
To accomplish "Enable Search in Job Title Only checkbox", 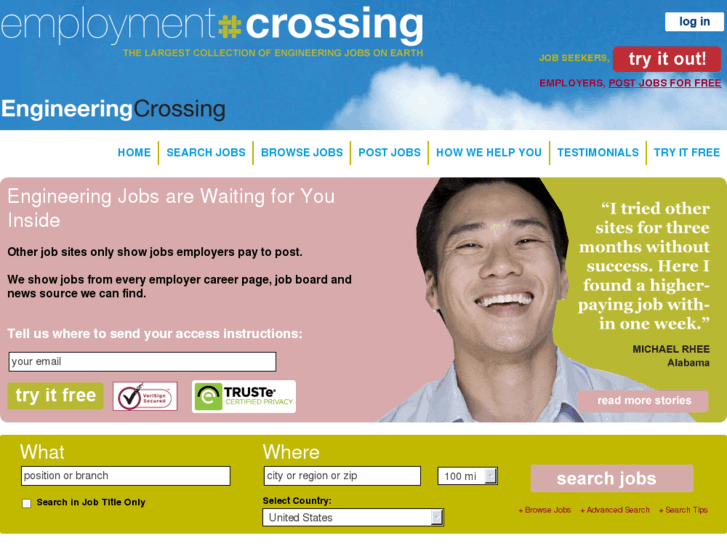I will (x=26, y=503).
